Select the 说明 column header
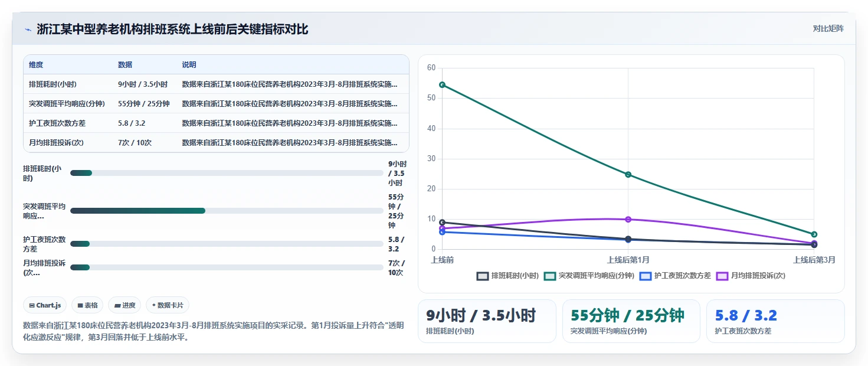This screenshot has width=868, height=366. [x=189, y=65]
